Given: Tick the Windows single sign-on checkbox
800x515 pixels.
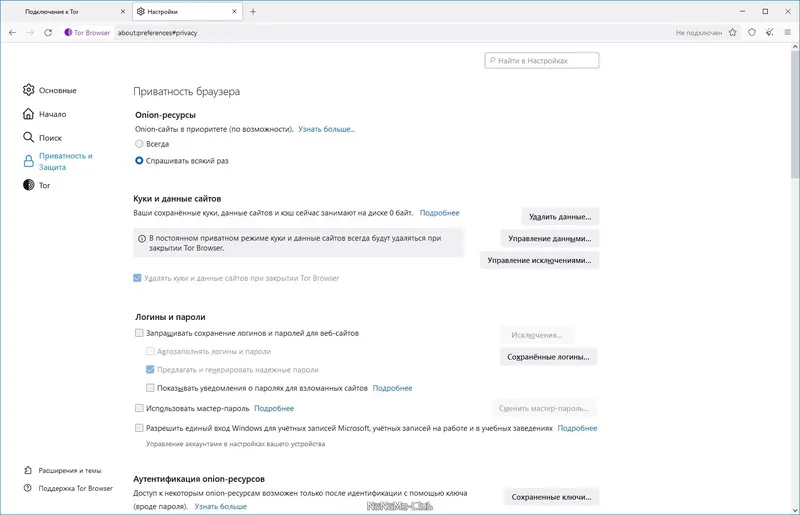Looking at the screenshot, I should [139, 427].
